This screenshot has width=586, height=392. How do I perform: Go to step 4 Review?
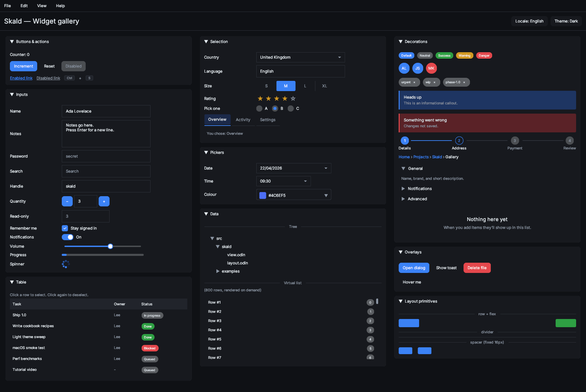coord(570,141)
